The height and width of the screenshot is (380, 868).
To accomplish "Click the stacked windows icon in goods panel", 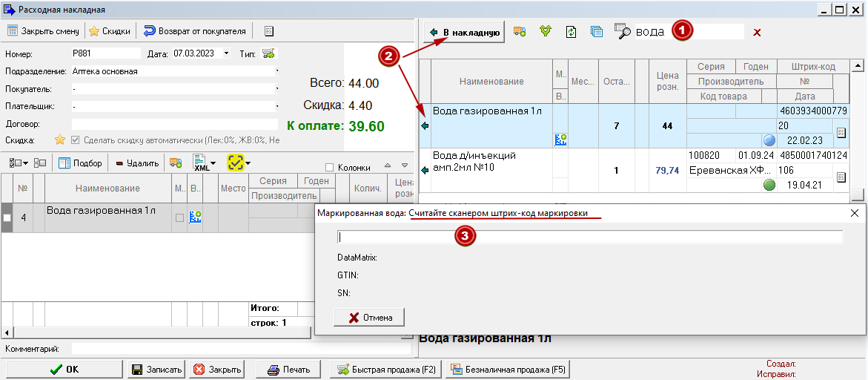I will coord(596,32).
